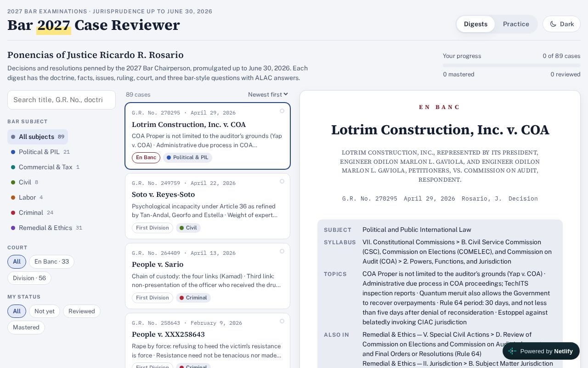Select the Not yet status chip
Screen dimensions: 588x368
click(45, 311)
